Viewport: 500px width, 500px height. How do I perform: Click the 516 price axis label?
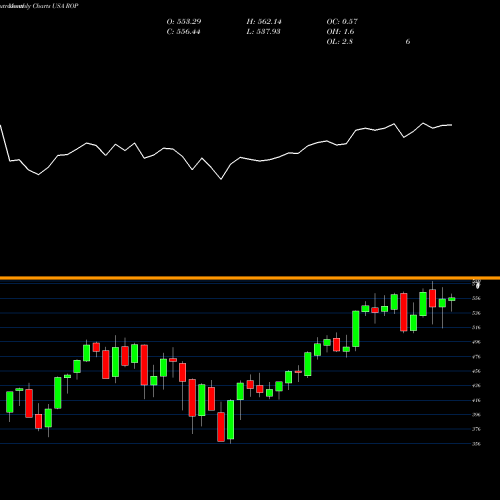point(477,327)
